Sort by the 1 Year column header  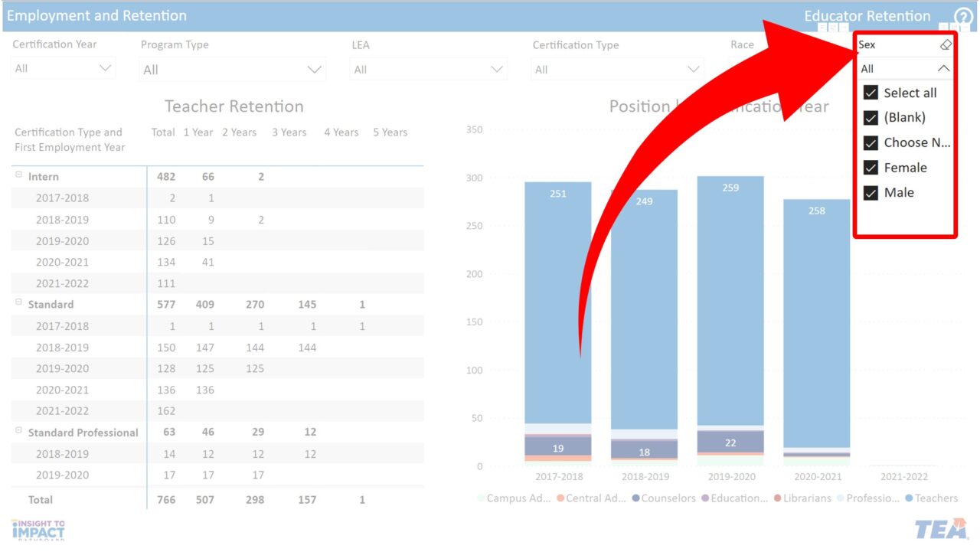click(198, 132)
